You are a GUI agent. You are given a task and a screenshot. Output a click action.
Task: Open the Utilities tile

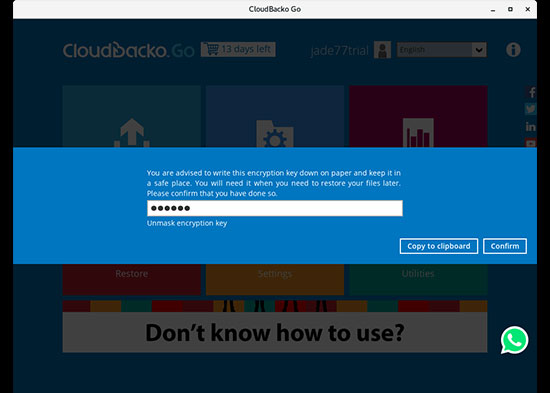[418, 279]
